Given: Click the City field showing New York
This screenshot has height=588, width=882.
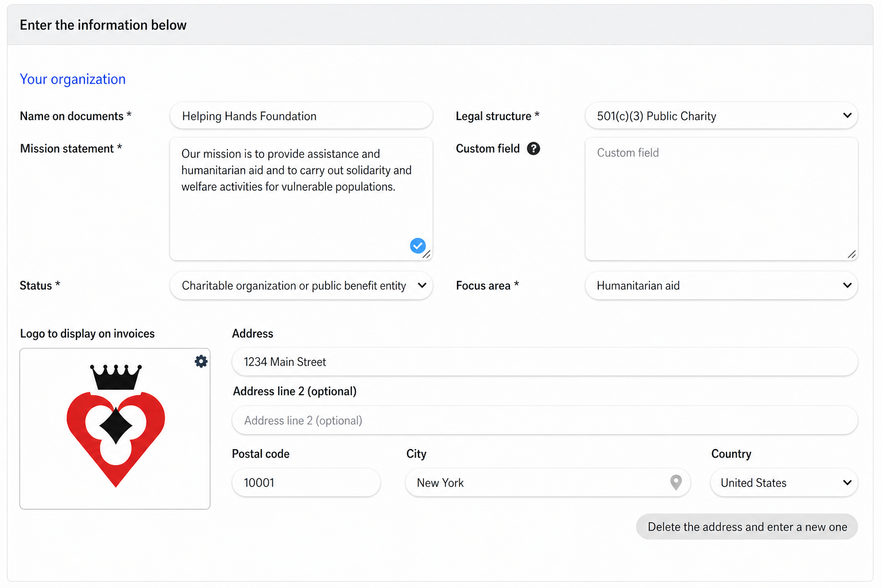Looking at the screenshot, I should coord(548,483).
